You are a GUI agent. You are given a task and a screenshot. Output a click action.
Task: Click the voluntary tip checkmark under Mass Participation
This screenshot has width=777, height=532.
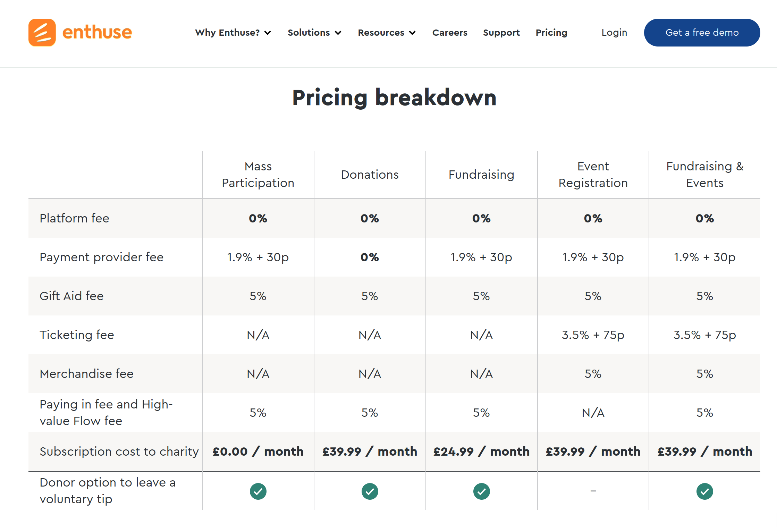258,491
